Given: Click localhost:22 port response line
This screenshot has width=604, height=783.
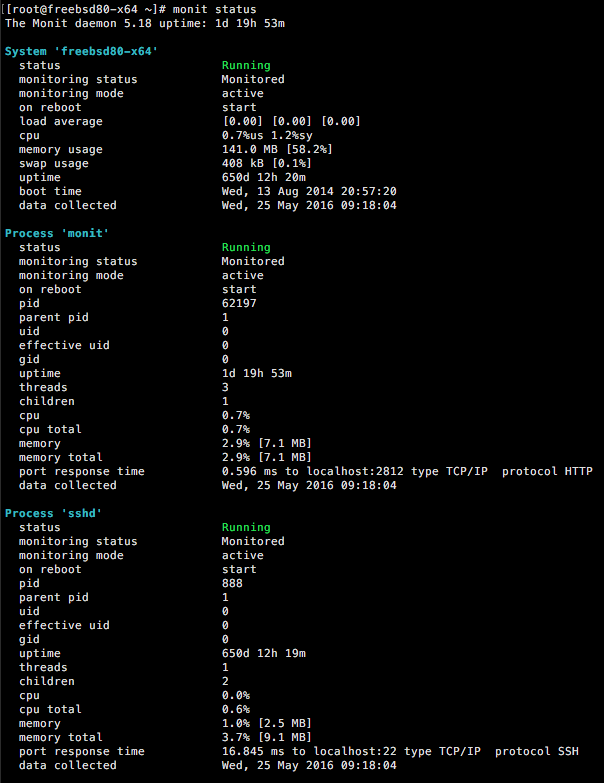Looking at the screenshot, I should pos(400,752).
